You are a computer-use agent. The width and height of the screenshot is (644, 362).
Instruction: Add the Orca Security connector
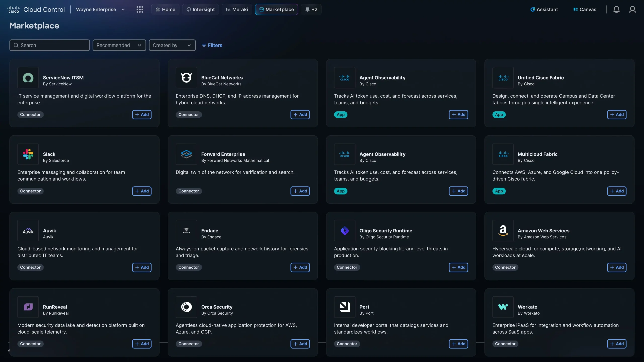click(300, 344)
